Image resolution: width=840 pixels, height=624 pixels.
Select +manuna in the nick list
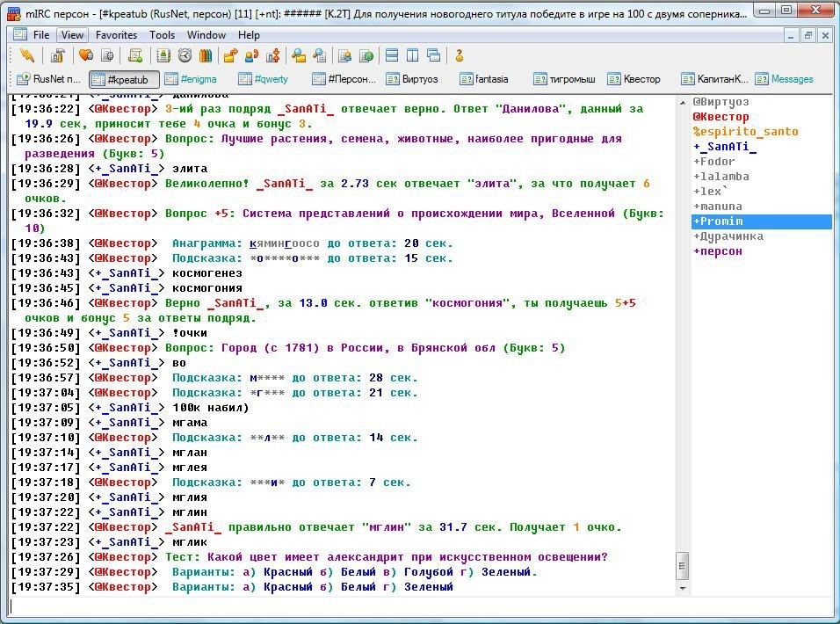point(718,207)
